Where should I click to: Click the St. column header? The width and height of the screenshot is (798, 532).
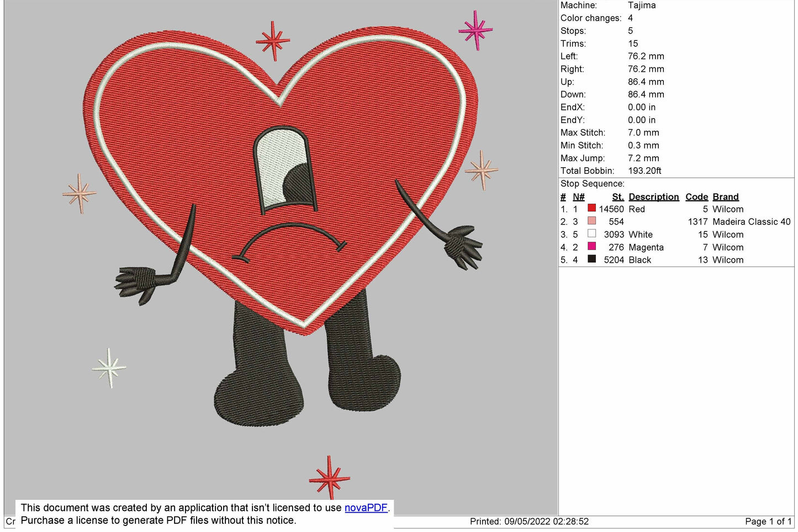pos(617,197)
